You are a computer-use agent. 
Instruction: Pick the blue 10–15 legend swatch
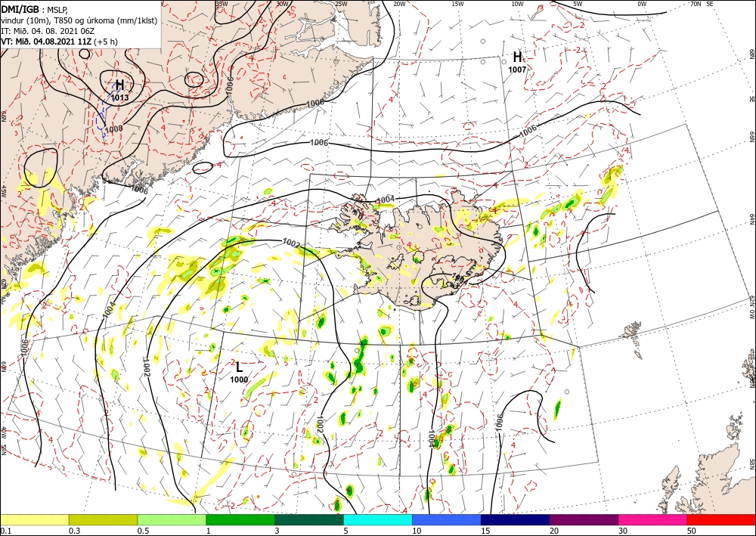(x=447, y=519)
